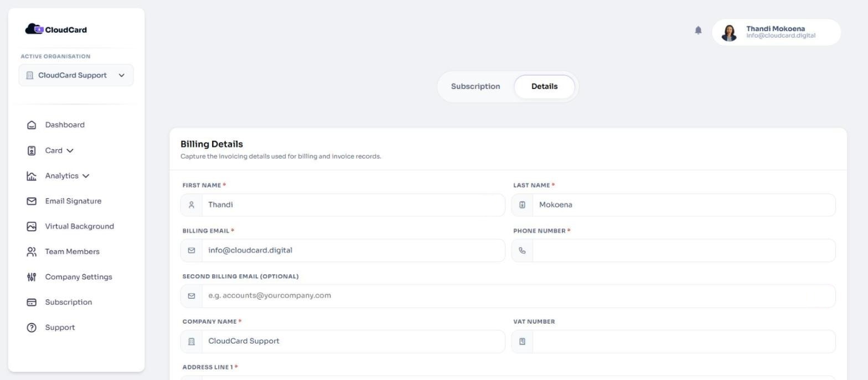Viewport: 868px width, 380px height.
Task: Focus the empty Phone Number field
Action: click(684, 251)
